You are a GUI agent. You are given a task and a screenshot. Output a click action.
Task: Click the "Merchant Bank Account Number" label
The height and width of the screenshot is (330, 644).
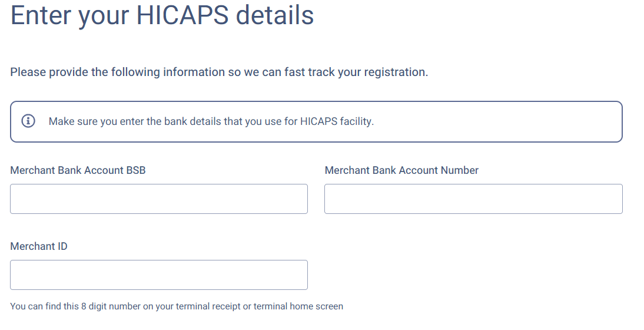coord(401,170)
